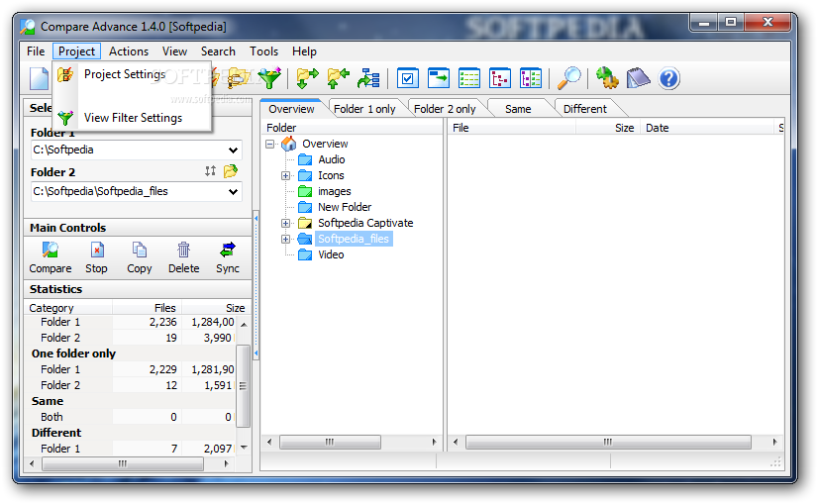
Task: Switch to the Different tab
Action: (x=585, y=109)
